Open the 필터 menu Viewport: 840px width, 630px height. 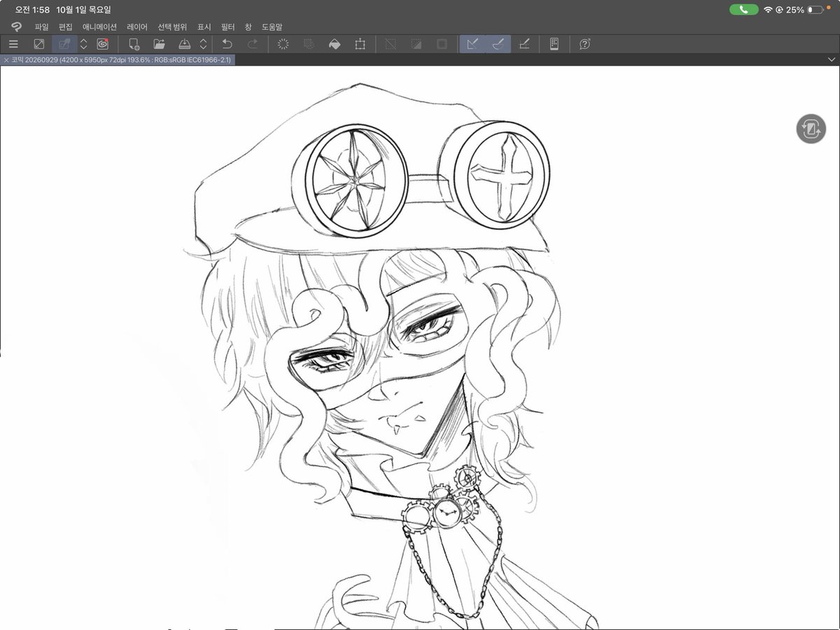[228, 27]
